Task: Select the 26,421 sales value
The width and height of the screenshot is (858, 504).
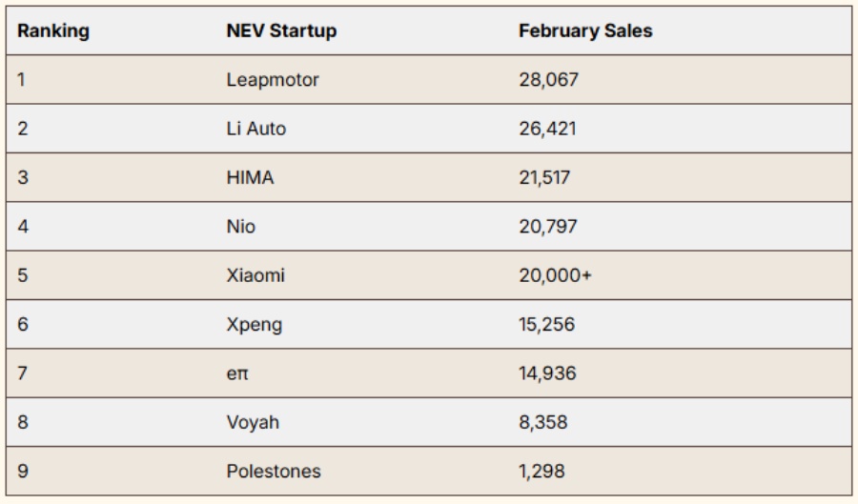Action: tap(547, 129)
